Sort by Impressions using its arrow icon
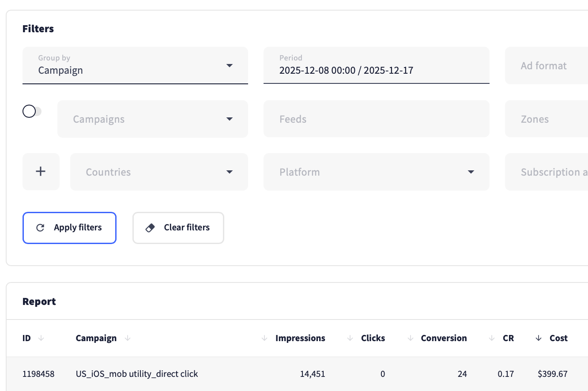 click(x=265, y=338)
